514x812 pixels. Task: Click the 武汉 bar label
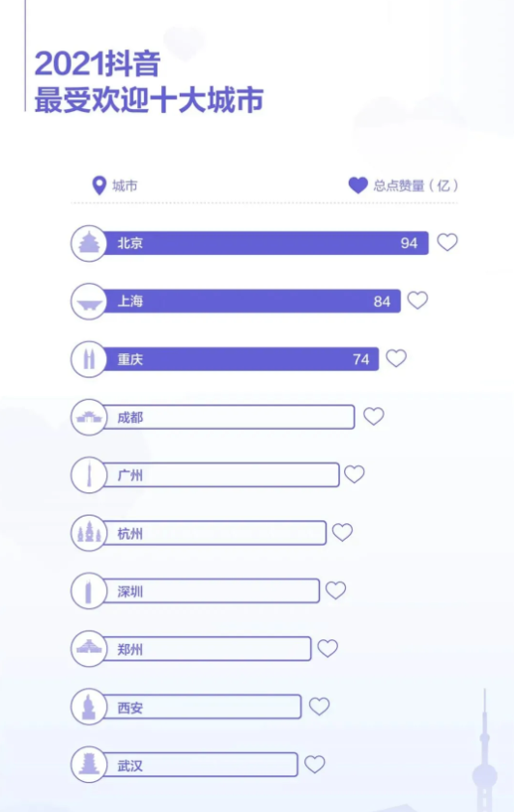coord(129,766)
